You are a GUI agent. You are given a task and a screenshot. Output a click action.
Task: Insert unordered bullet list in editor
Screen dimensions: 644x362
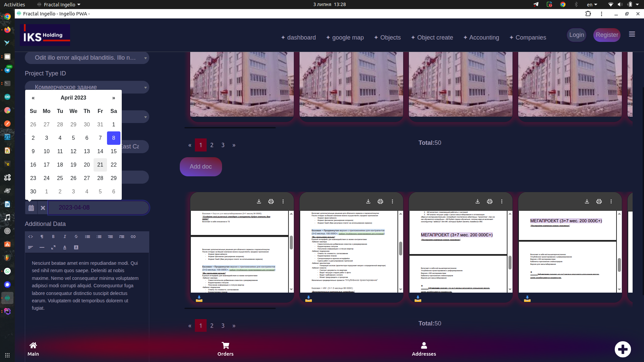88,237
